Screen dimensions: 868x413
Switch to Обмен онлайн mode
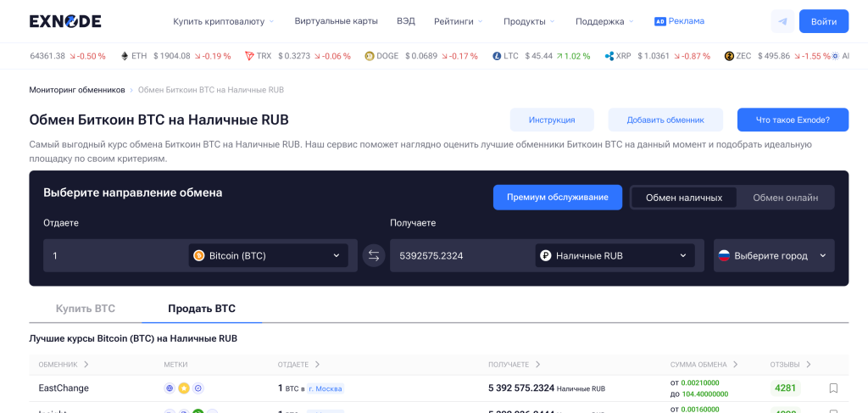[785, 198]
